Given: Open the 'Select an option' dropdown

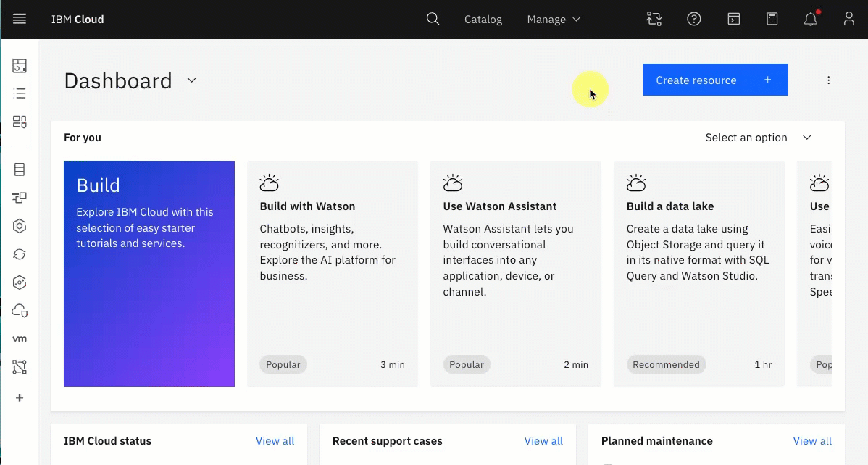Looking at the screenshot, I should tap(759, 138).
